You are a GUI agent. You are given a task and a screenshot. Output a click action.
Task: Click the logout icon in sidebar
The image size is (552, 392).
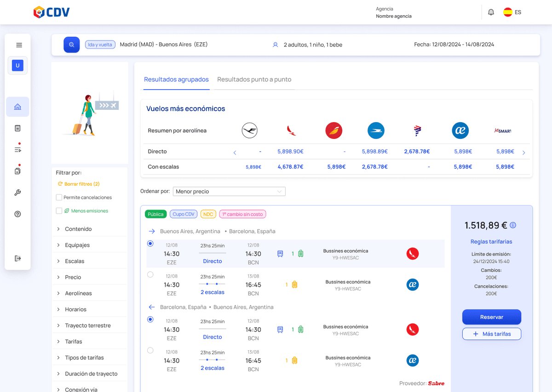click(x=17, y=258)
